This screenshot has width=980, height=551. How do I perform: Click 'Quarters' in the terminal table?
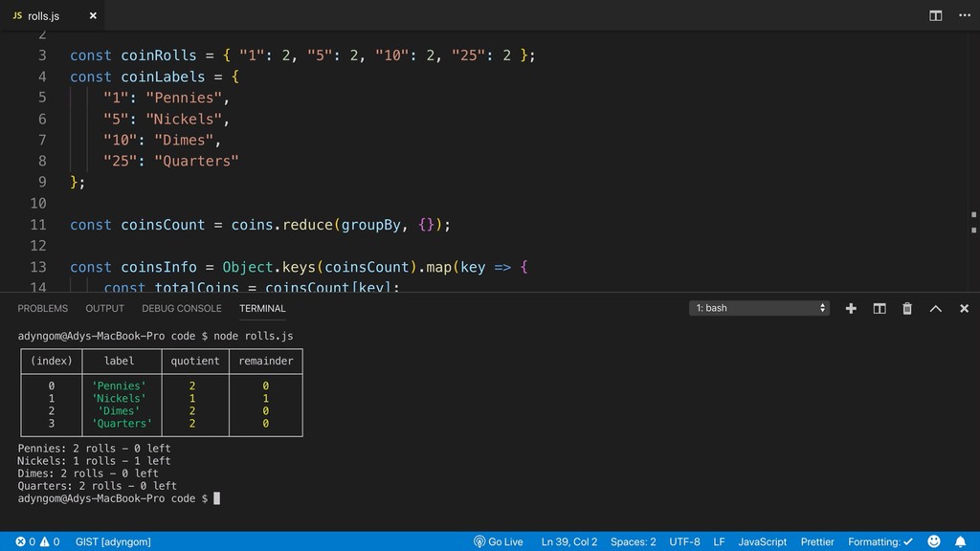coord(122,424)
